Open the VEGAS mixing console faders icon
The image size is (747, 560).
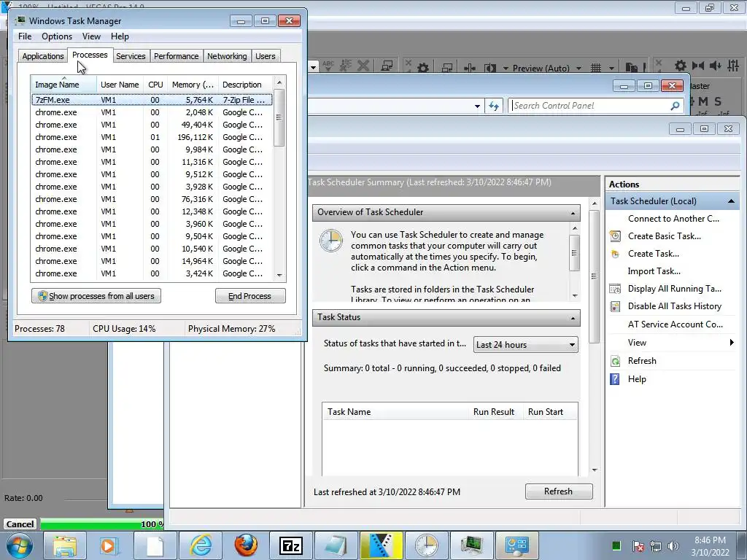click(x=733, y=65)
